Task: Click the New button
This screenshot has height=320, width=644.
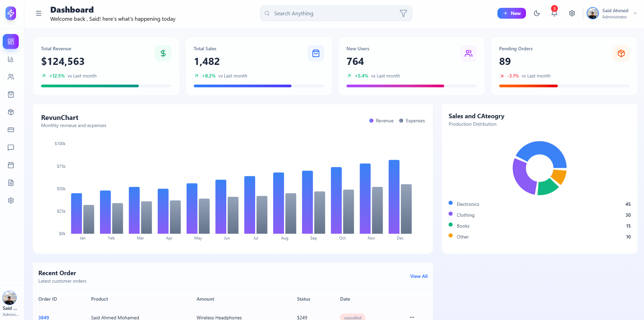Action: click(511, 13)
